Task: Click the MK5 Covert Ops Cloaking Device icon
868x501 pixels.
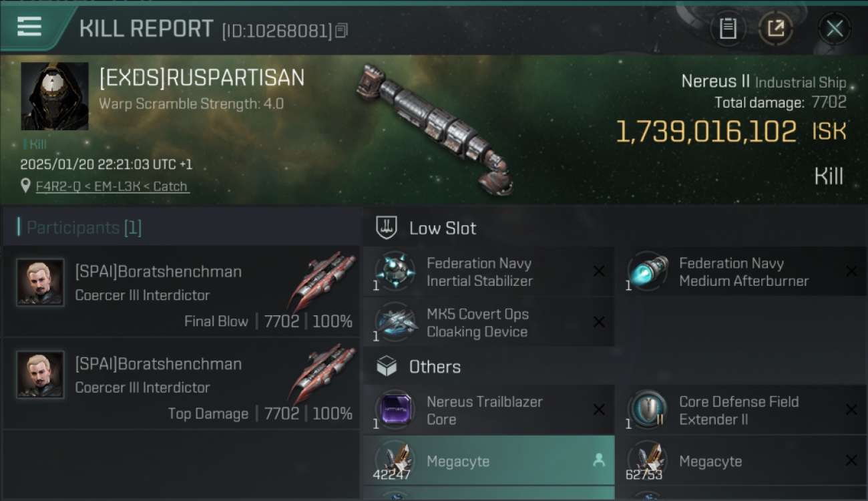Action: pos(395,323)
